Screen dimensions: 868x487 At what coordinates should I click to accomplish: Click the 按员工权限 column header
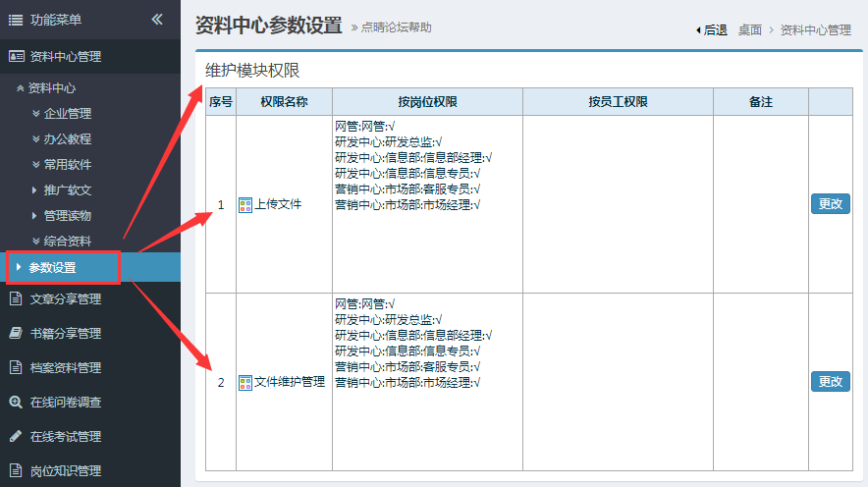[x=618, y=102]
